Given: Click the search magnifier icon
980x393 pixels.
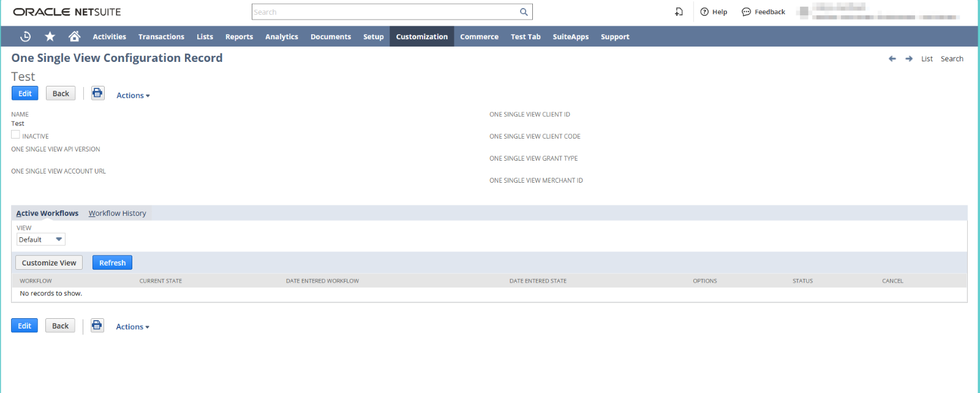Looking at the screenshot, I should click(x=524, y=12).
